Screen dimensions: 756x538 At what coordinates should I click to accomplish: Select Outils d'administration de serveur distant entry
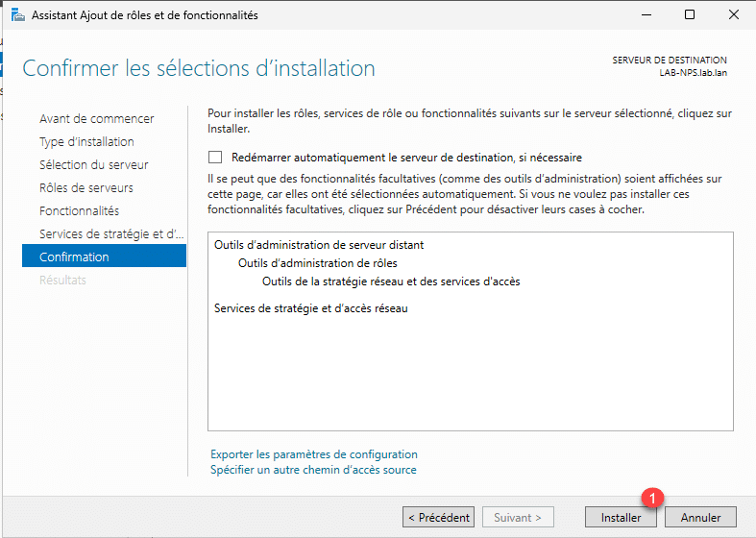319,245
